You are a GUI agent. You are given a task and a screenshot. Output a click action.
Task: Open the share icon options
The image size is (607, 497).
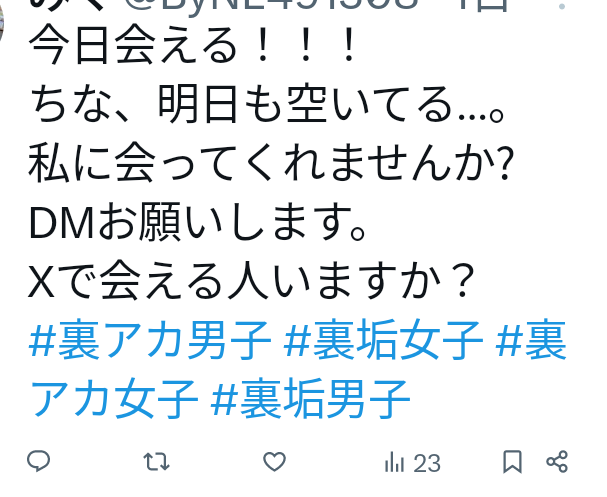point(557,461)
